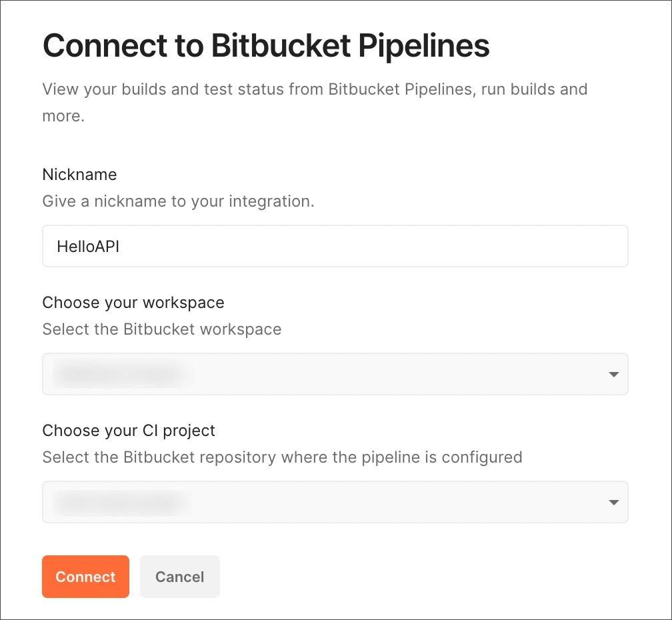Click the orange Connect action
Image resolution: width=672 pixels, height=620 pixels.
tap(85, 577)
